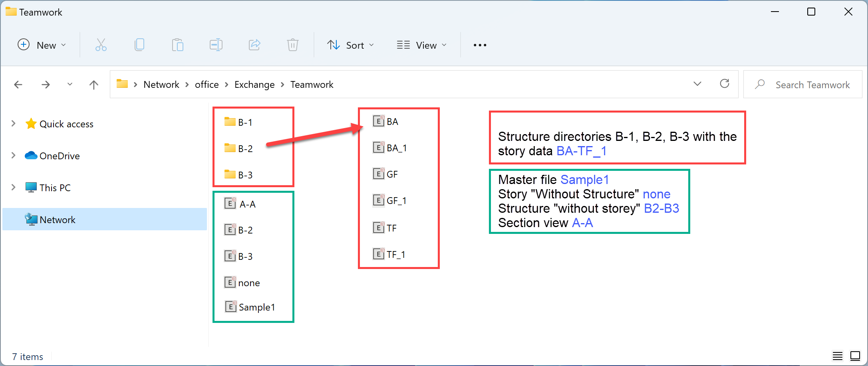Open the New button menu
868x366 pixels.
tap(42, 45)
